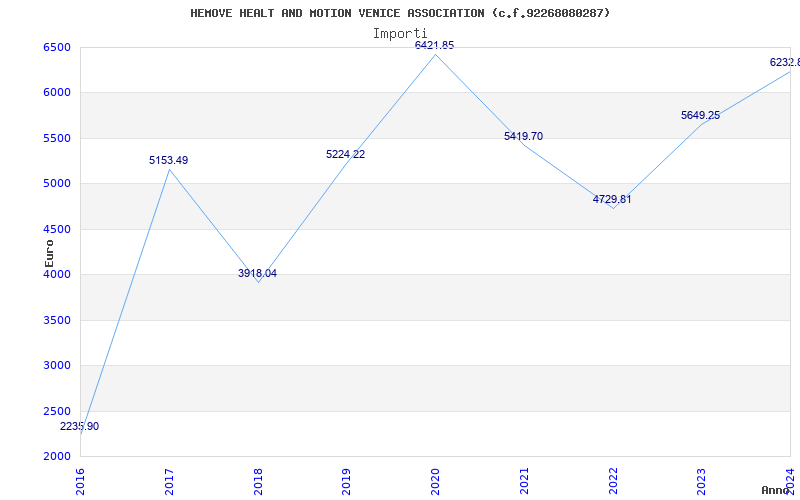The width and height of the screenshot is (800, 500).
Task: Click the 2020 x-axis year label
Action: tap(435, 482)
